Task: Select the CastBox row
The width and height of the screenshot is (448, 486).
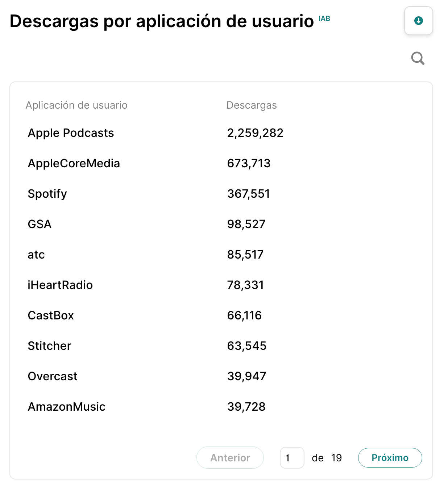Action: tap(221, 315)
